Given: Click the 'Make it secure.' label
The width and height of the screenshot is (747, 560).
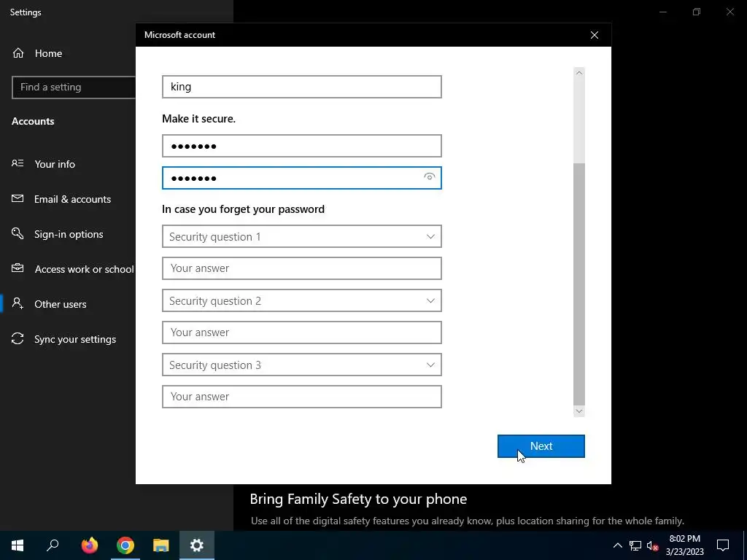Looking at the screenshot, I should (x=198, y=119).
